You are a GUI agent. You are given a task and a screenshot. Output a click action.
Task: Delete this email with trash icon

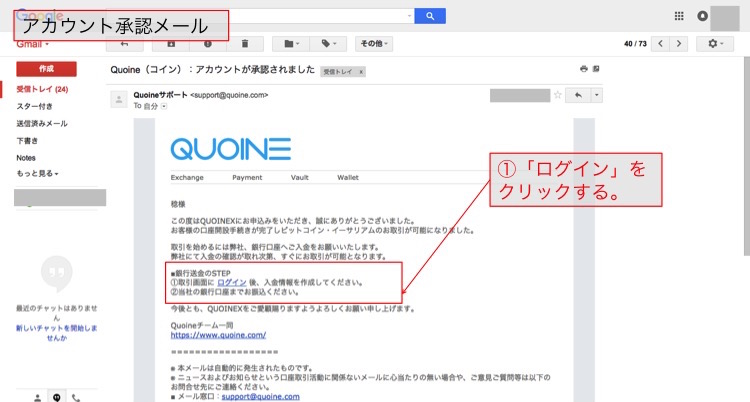[x=245, y=44]
